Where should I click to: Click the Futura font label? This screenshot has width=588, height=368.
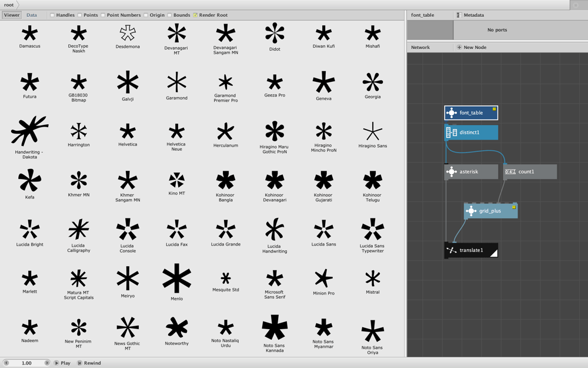(29, 97)
